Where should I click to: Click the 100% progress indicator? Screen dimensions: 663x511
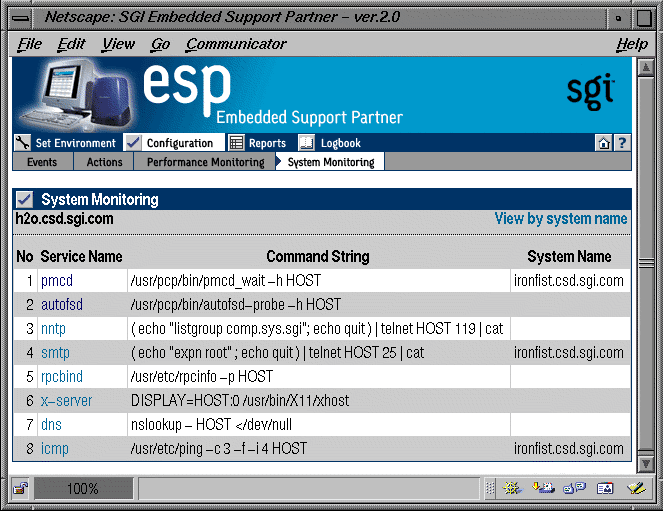coord(83,489)
